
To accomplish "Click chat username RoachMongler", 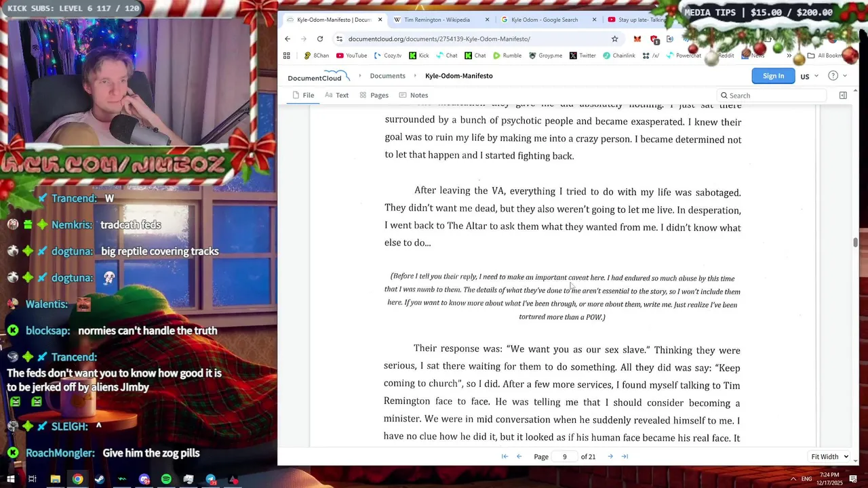I will [60, 453].
